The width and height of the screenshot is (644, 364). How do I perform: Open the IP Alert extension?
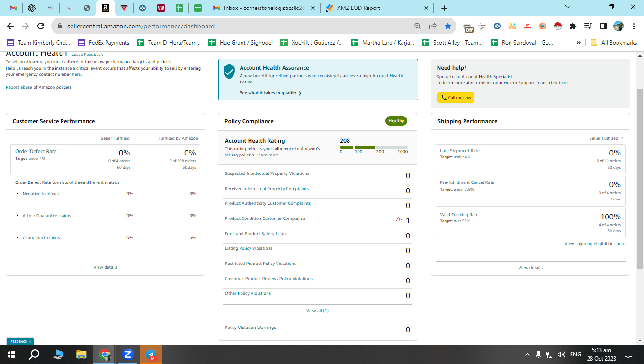click(527, 26)
